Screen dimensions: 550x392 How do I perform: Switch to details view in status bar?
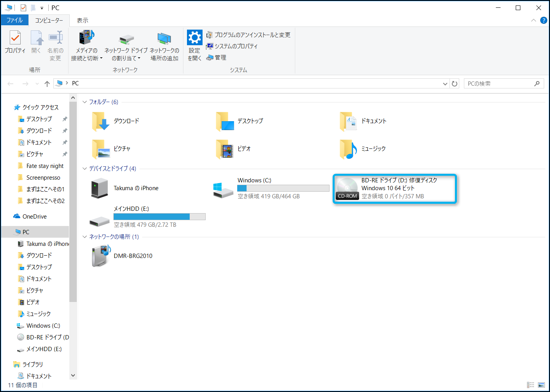coord(531,385)
